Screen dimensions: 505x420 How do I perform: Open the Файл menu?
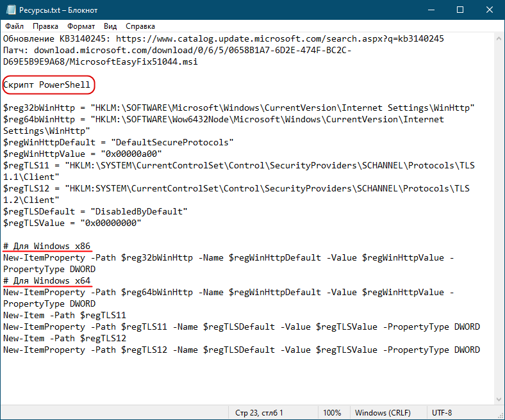click(x=15, y=26)
